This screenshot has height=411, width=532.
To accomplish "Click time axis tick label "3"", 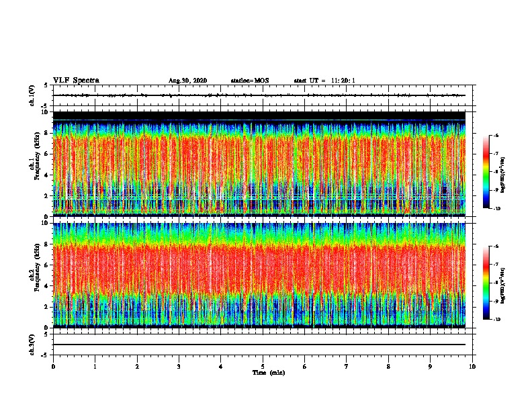I will coord(179,367).
